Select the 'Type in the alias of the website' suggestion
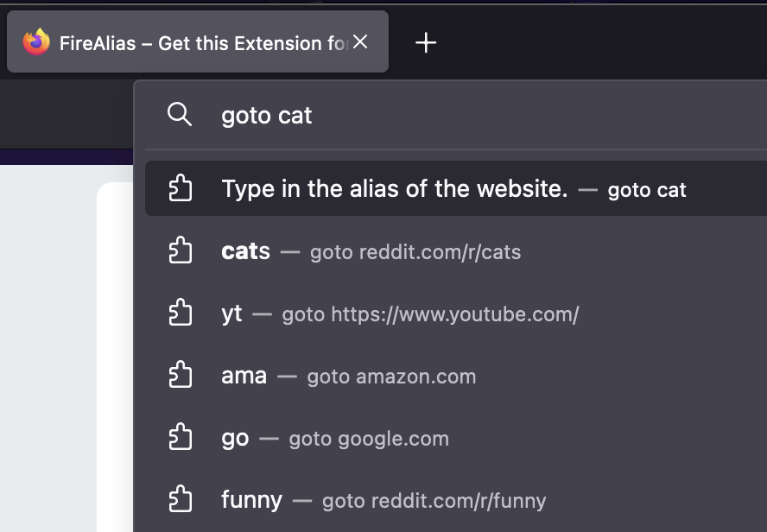Viewport: 767px width, 532px height. click(456, 188)
